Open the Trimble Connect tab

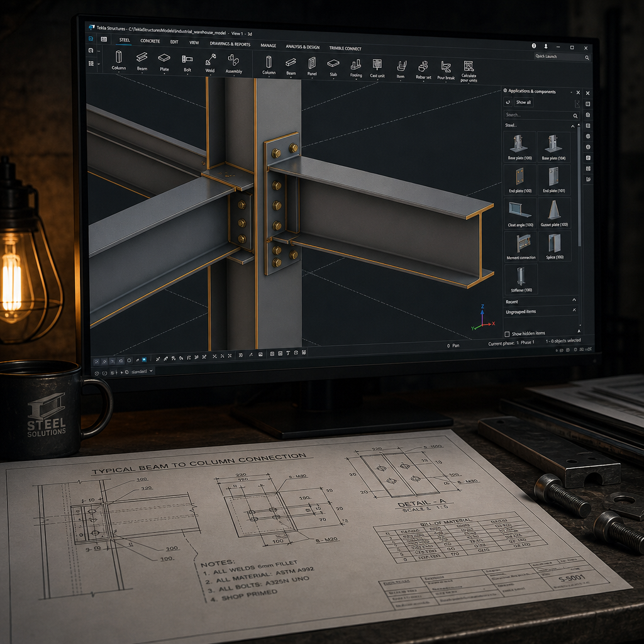[x=345, y=48]
